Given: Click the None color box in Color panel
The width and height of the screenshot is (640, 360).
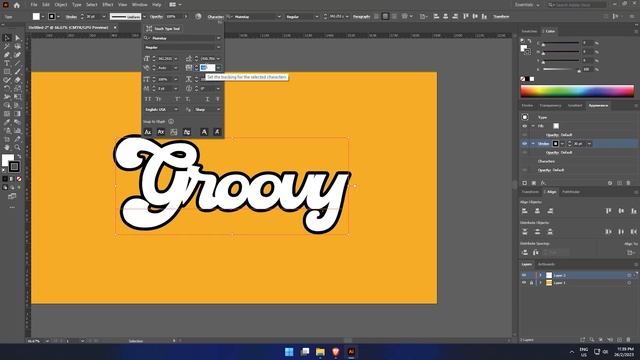Looking at the screenshot, I should (523, 79).
